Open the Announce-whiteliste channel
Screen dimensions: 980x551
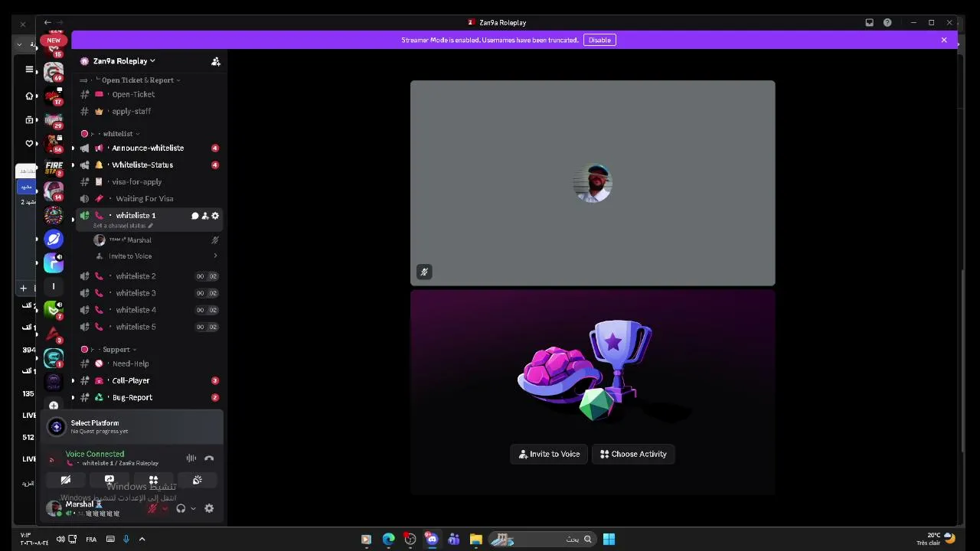[149, 148]
